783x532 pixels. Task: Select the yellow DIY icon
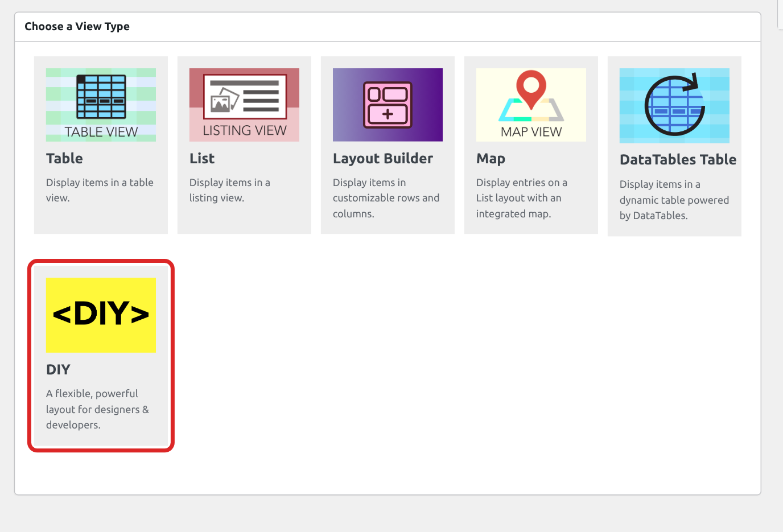(101, 315)
